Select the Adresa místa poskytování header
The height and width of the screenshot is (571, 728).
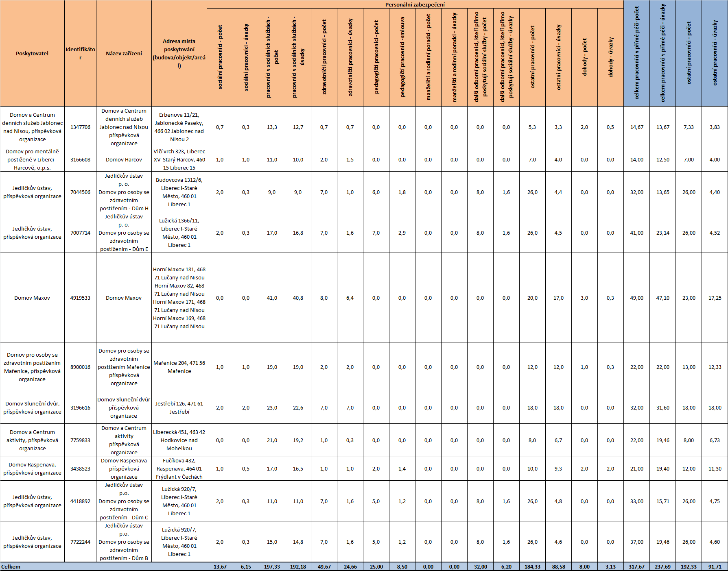[179, 53]
